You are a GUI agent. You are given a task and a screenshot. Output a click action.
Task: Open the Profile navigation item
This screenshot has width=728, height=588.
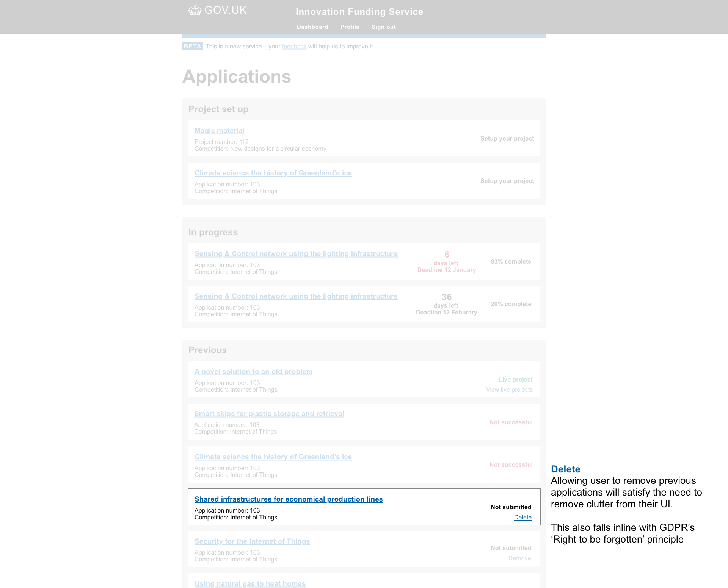(350, 27)
